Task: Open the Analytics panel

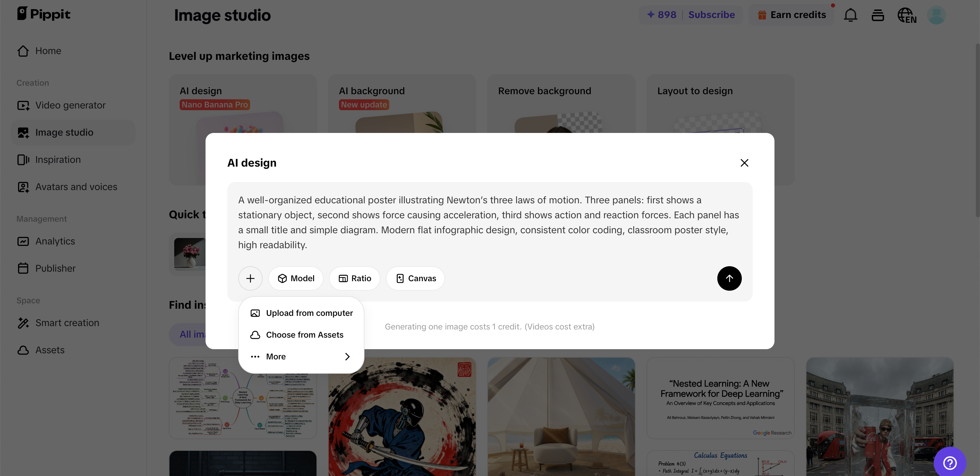Action: click(x=55, y=241)
